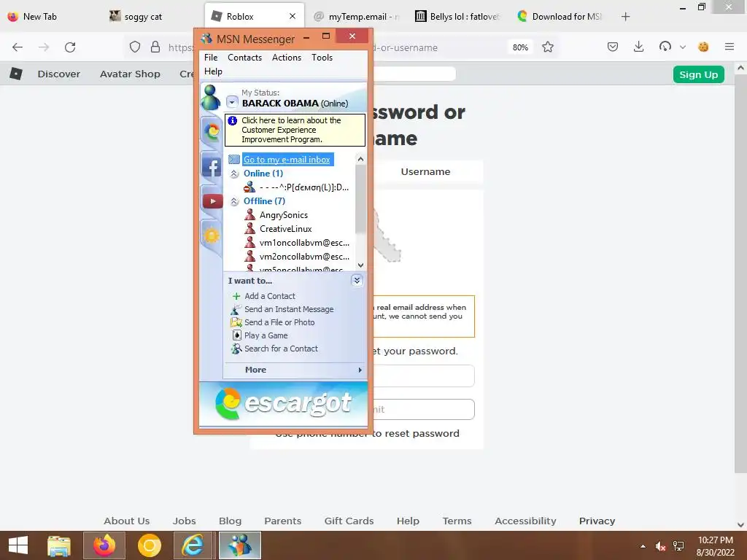
Task: Go to my e-mail inbox link
Action: click(287, 160)
